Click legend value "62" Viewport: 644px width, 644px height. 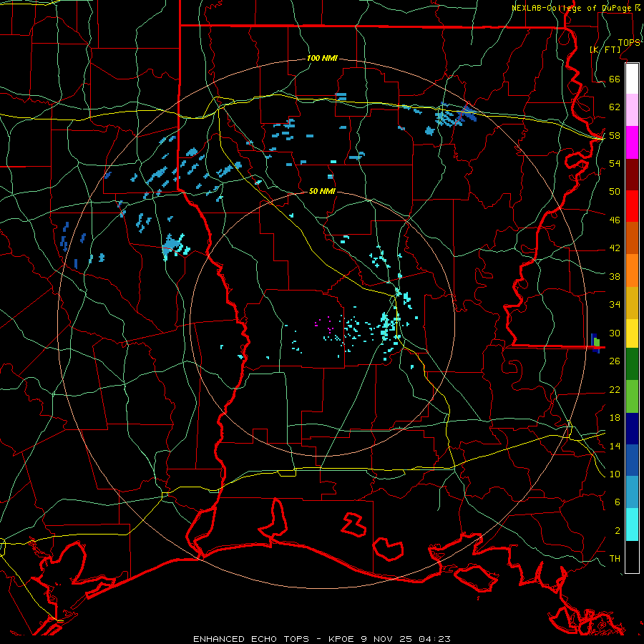615,107
